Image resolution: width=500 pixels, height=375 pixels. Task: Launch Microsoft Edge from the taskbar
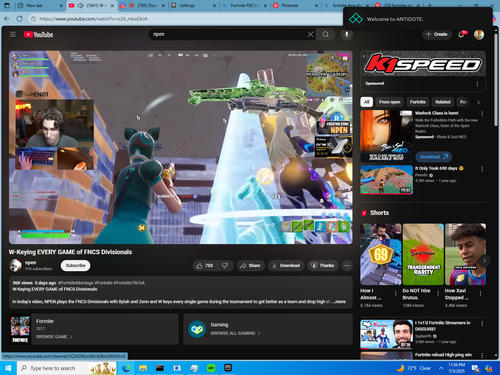coord(126,368)
